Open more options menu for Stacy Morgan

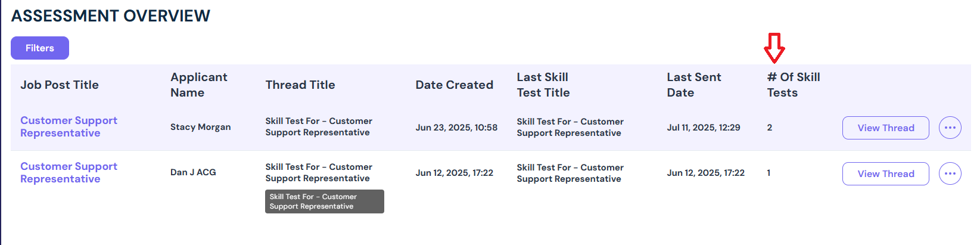click(950, 128)
